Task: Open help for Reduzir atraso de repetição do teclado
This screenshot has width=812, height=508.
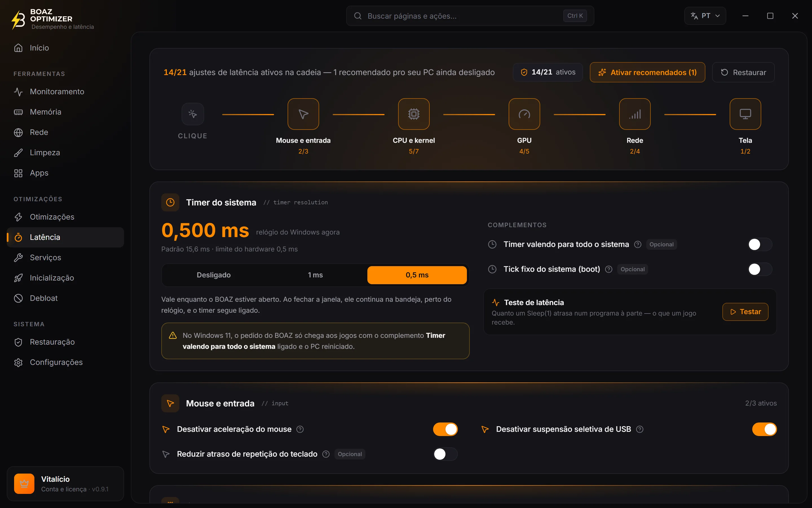Action: [326, 454]
